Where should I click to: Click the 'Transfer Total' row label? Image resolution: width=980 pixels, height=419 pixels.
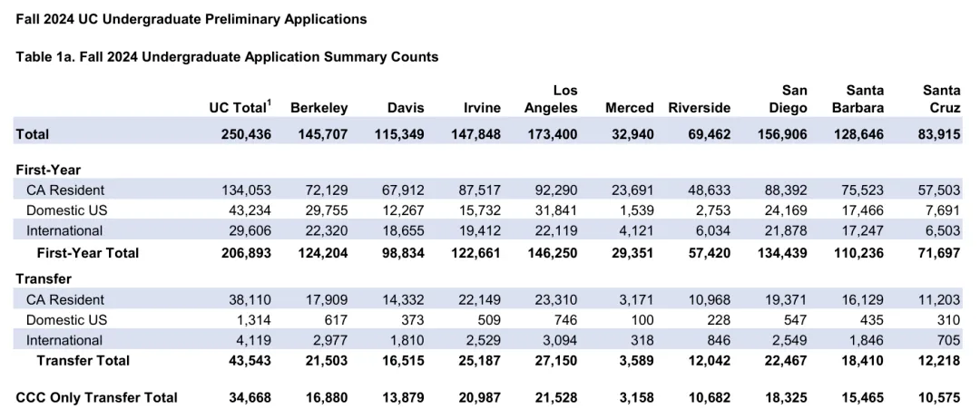coord(83,360)
